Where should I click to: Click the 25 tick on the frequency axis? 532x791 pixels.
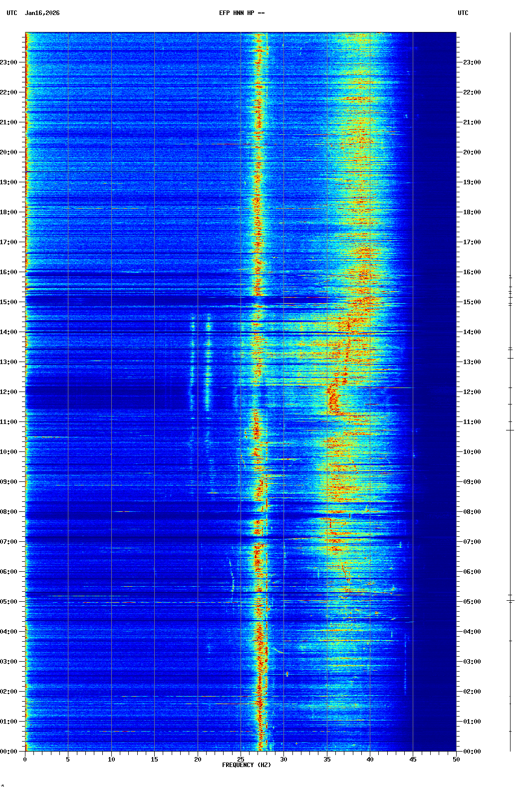tap(241, 760)
